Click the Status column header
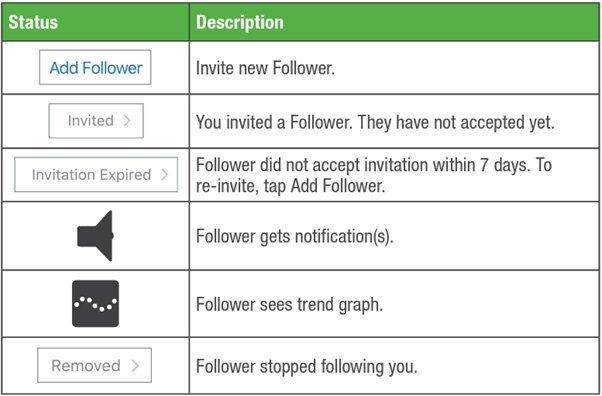602x396 pixels. point(33,22)
